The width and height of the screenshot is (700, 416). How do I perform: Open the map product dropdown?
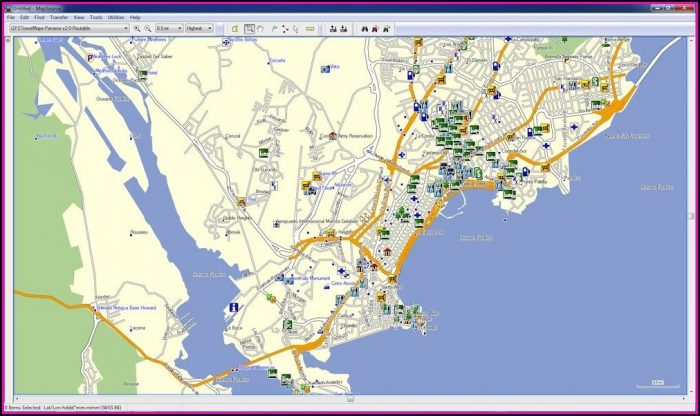pyautogui.click(x=69, y=28)
